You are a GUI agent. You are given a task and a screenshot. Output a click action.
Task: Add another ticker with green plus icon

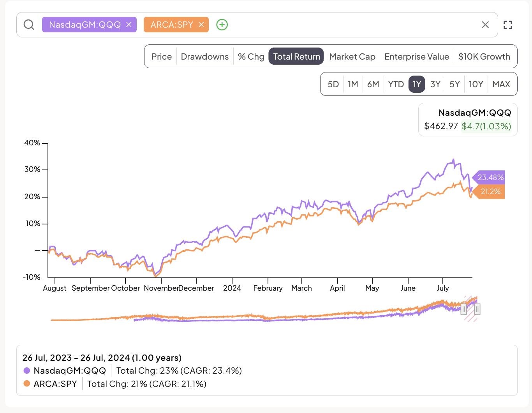tap(222, 25)
